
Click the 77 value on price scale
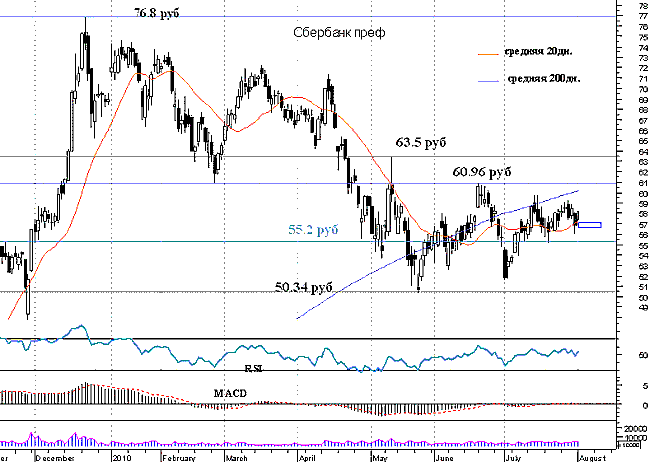point(643,16)
